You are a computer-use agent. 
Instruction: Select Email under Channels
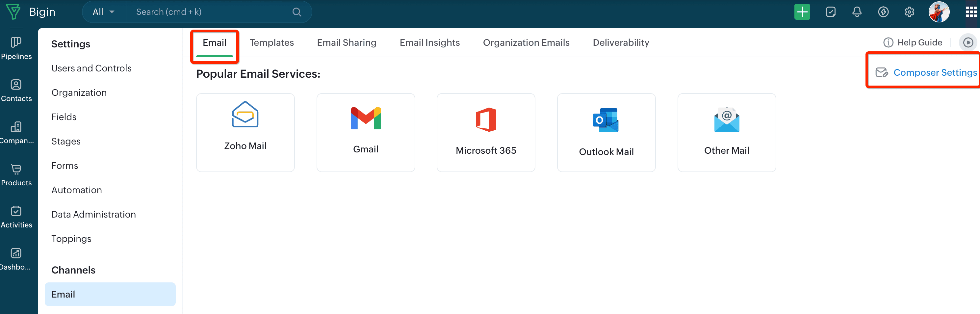110,294
